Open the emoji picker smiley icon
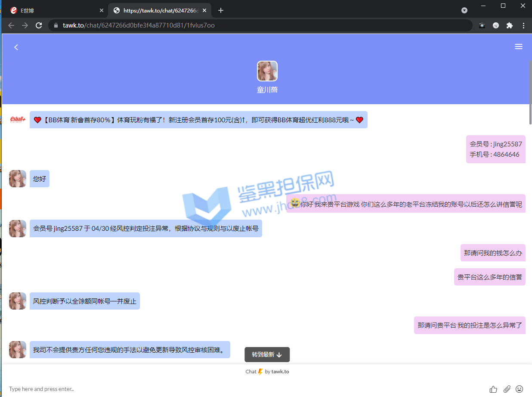This screenshot has height=397, width=532. pyautogui.click(x=520, y=389)
